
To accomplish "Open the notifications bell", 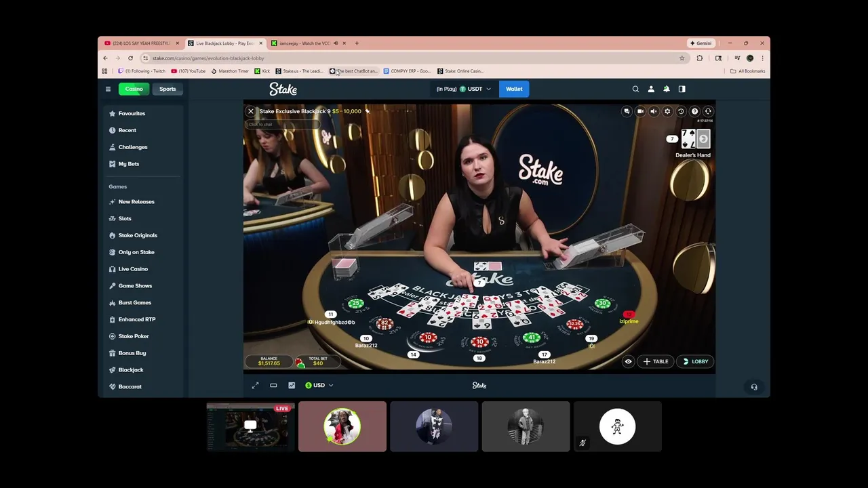I will click(x=667, y=89).
